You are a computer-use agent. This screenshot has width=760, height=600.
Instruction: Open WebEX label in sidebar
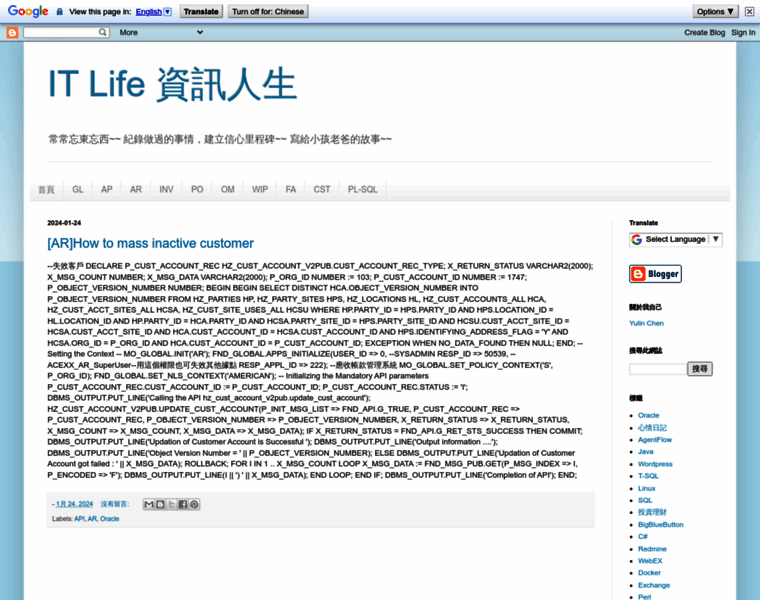(650, 561)
